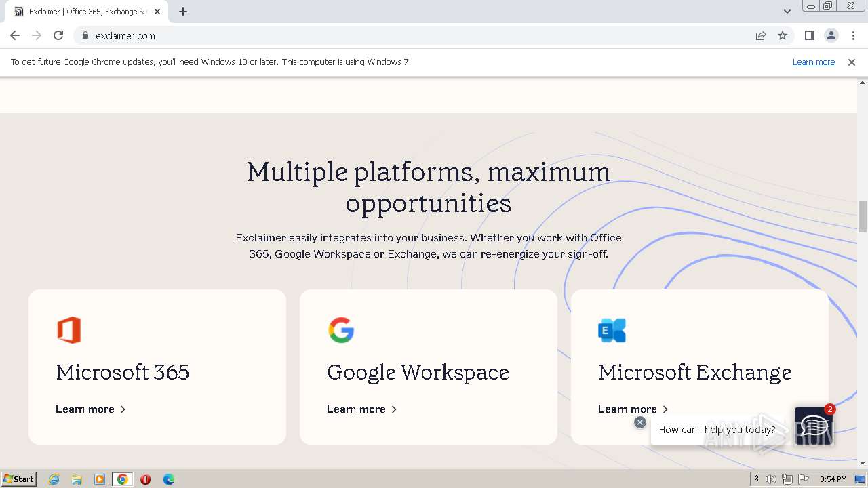This screenshot has width=868, height=488.
Task: Click the volume speaker tray icon
Action: 771,479
